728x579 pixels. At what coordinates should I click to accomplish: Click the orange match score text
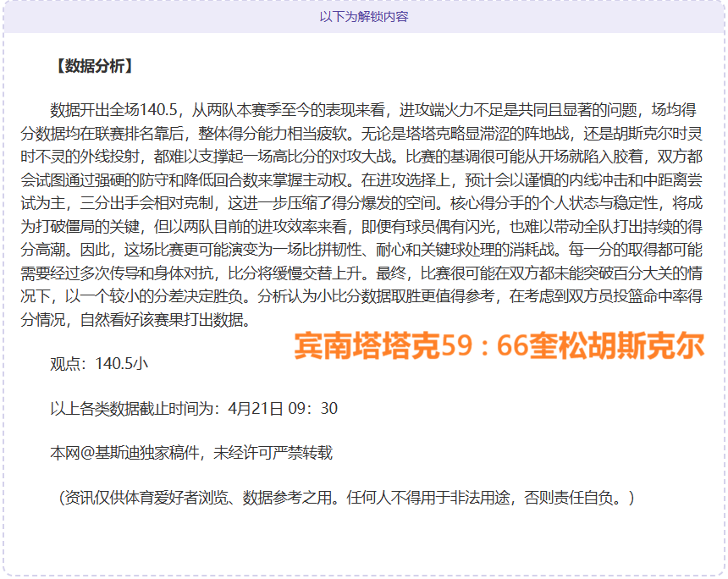click(x=499, y=346)
